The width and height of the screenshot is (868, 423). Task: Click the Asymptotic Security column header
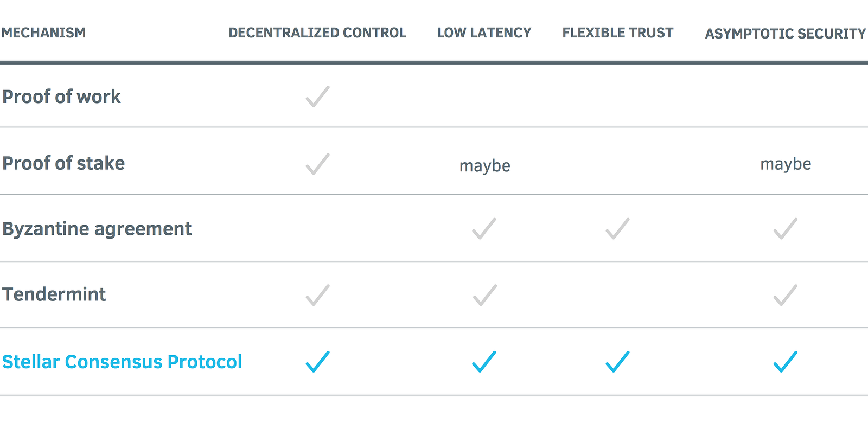click(785, 34)
